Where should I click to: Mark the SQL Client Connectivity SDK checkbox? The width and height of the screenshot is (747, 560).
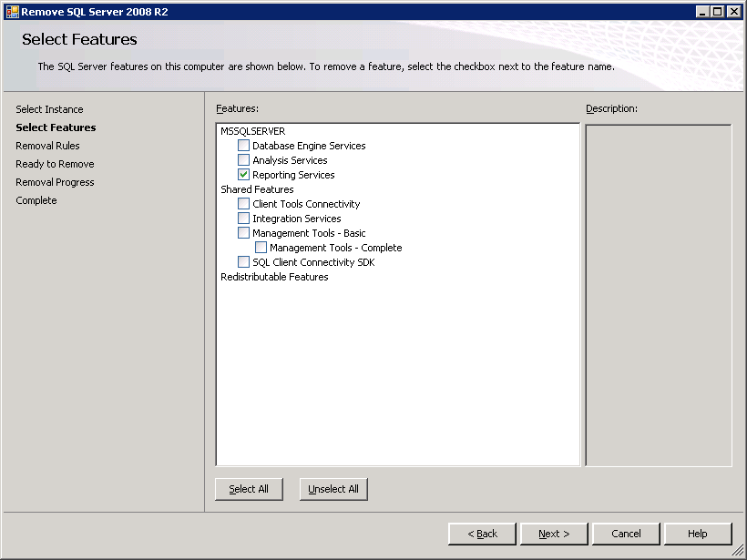(x=243, y=262)
